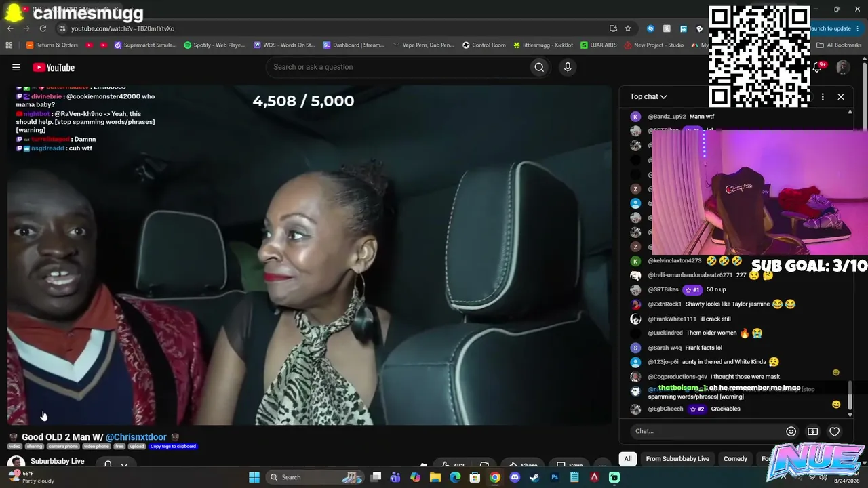Bookmark this tab with the star icon

[628, 28]
